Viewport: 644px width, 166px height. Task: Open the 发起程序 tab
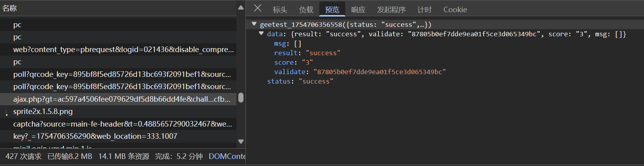[391, 10]
